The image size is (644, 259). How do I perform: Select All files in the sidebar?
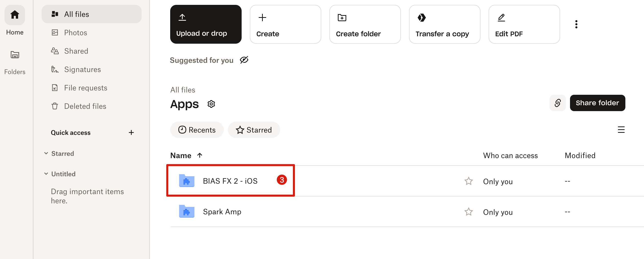tap(92, 14)
